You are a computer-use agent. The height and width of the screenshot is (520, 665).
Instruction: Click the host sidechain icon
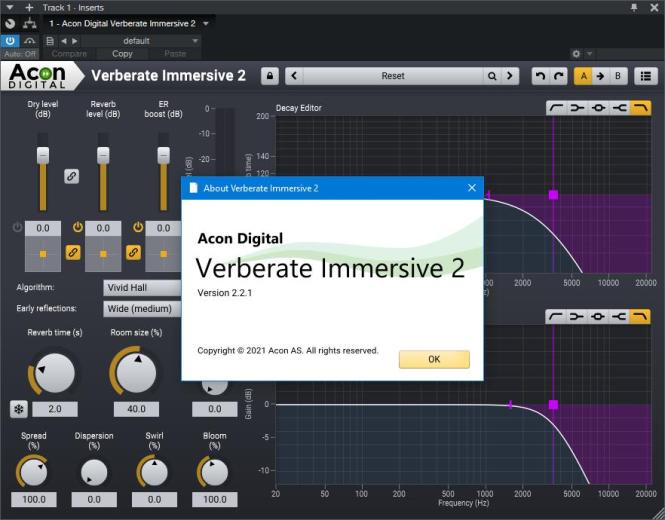(29, 41)
